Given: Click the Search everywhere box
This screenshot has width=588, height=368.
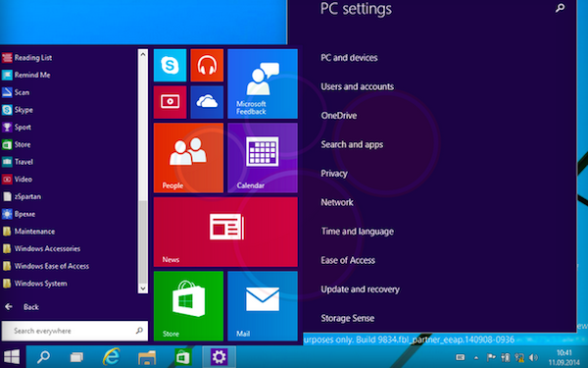Looking at the screenshot, I should pyautogui.click(x=74, y=331).
